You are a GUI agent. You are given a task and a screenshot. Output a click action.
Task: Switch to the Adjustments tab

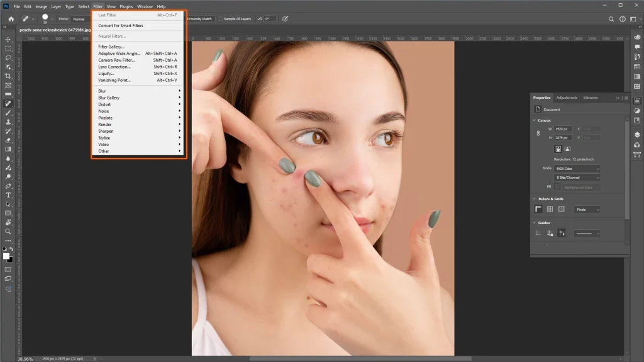point(567,98)
